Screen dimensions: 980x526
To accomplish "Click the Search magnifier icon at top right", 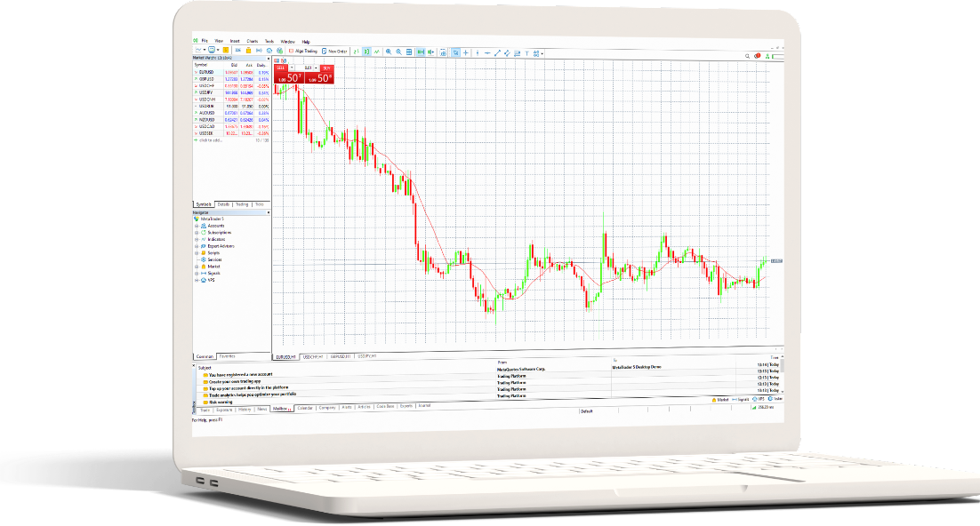I will tap(747, 55).
